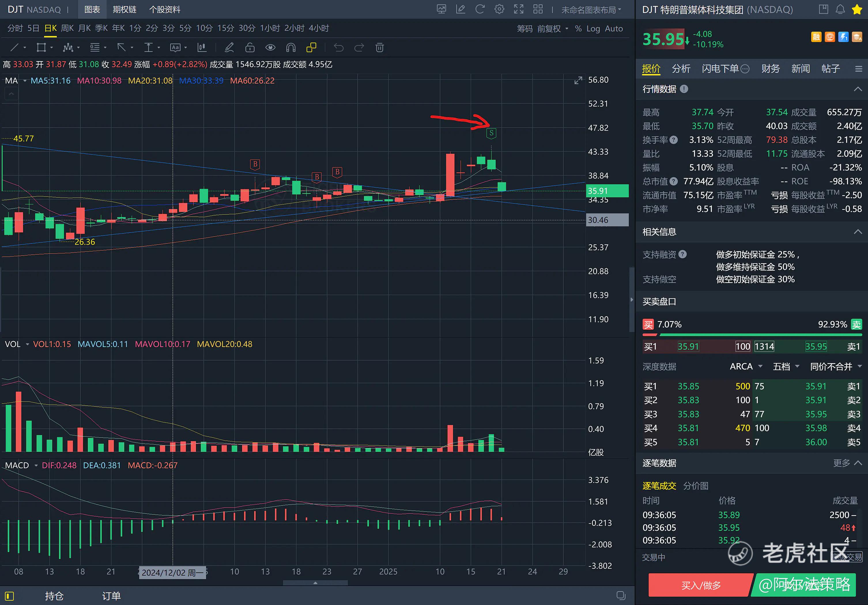Open the 订单 orders tab
Viewport: 868px width, 605px height.
click(111, 596)
